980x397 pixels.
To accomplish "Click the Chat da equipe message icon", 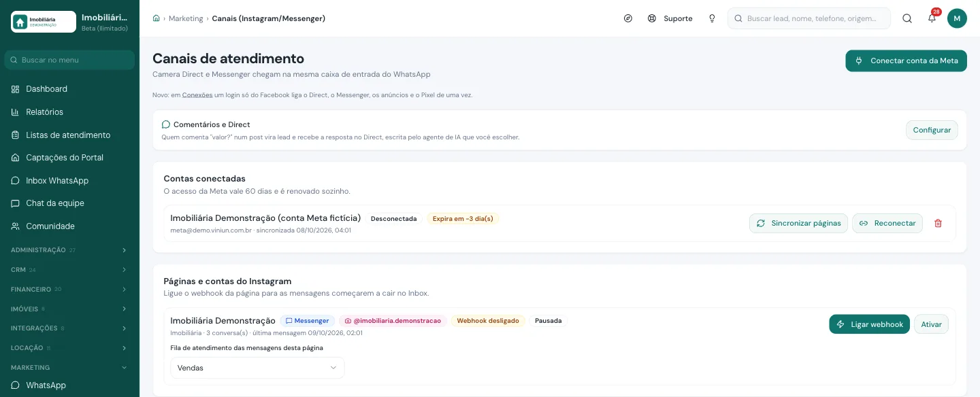I will click(x=15, y=203).
